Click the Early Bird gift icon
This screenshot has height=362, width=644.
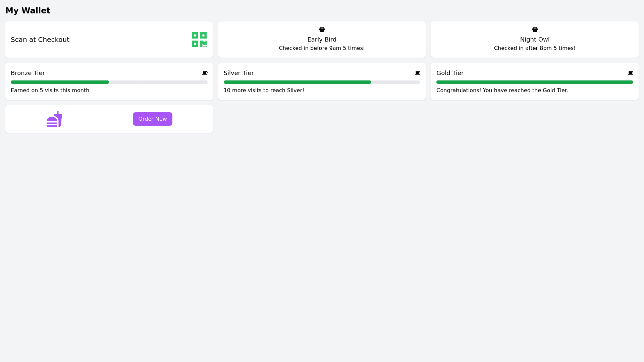(x=322, y=29)
